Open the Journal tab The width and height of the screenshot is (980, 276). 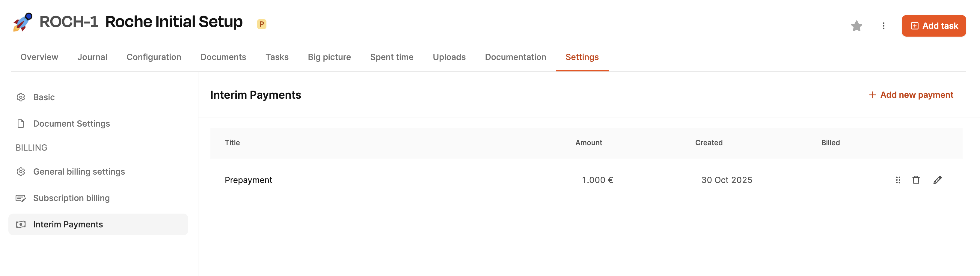pos(92,57)
